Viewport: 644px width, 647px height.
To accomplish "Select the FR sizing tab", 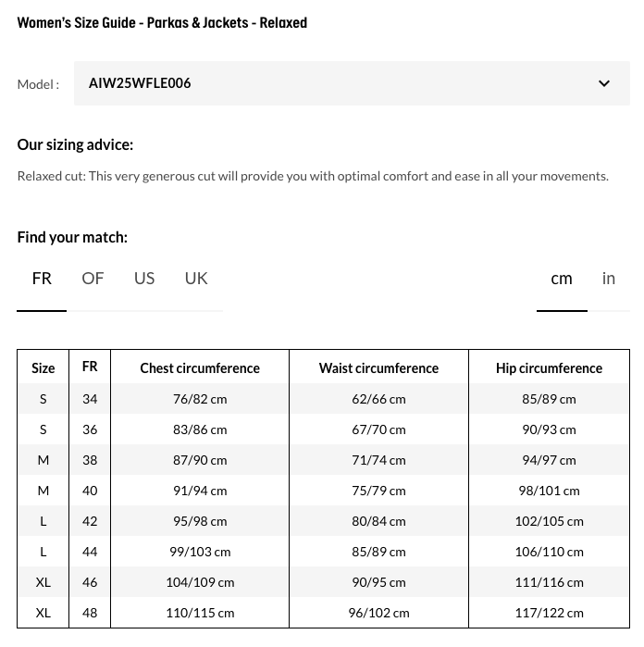I will pyautogui.click(x=42, y=279).
